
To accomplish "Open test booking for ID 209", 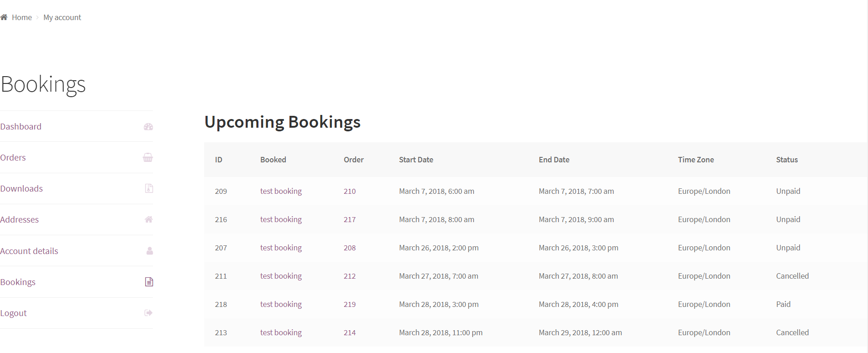I will coord(281,191).
